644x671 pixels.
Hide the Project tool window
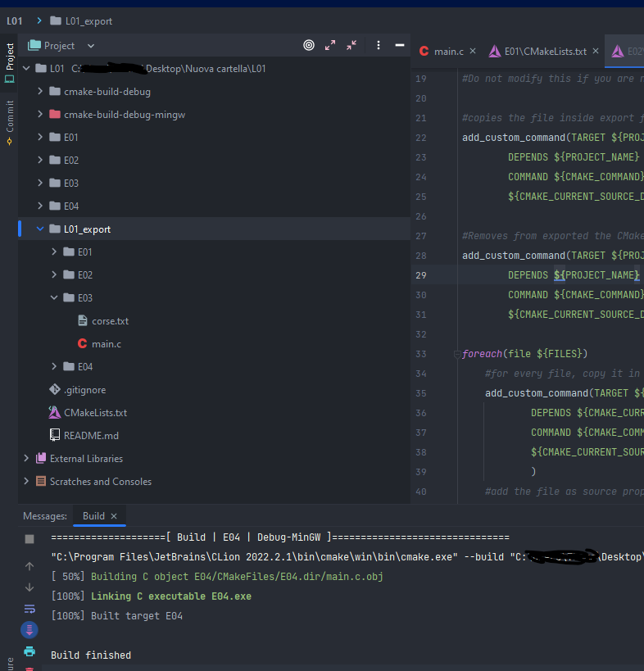click(400, 45)
